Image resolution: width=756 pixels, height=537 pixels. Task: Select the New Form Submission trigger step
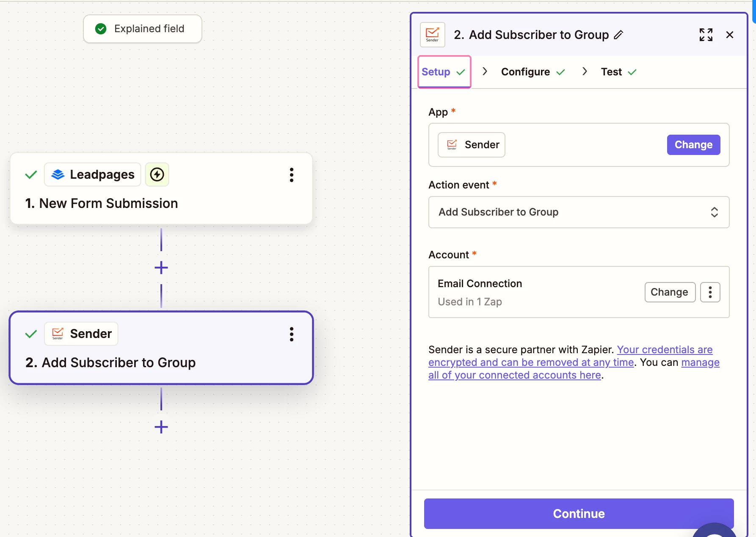[161, 189]
